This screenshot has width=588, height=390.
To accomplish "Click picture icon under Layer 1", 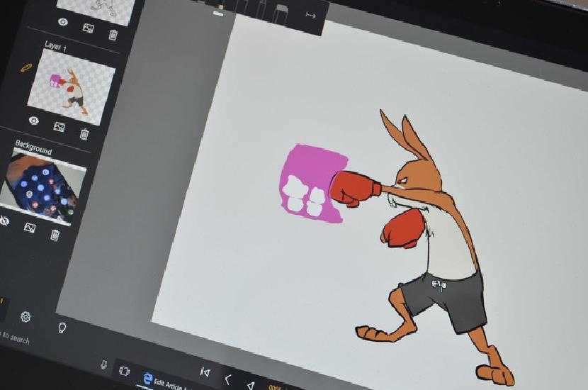I will point(60,127).
